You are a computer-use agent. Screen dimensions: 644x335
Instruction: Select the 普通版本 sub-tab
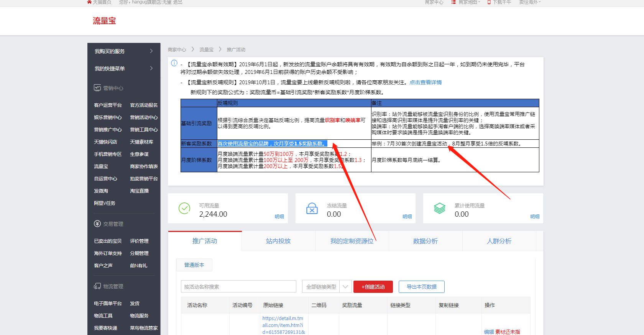coord(194,265)
